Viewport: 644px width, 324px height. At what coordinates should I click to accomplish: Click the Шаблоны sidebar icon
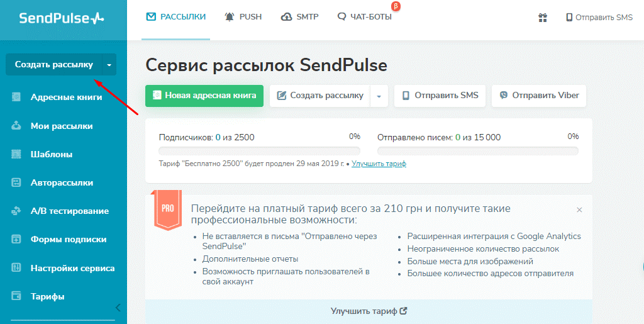point(16,154)
